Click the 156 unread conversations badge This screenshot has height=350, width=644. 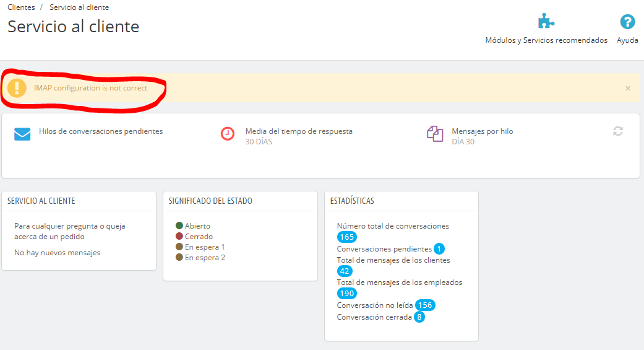click(x=425, y=305)
